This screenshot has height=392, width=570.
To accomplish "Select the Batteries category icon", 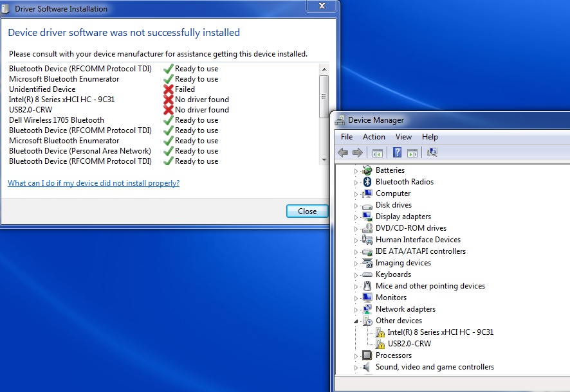I will click(x=367, y=170).
